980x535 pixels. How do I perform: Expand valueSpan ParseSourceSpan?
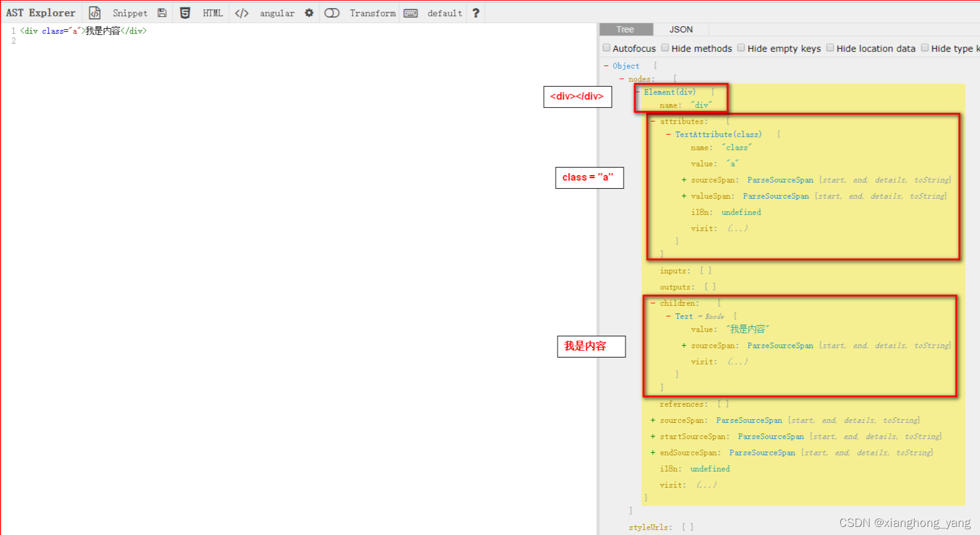point(684,196)
